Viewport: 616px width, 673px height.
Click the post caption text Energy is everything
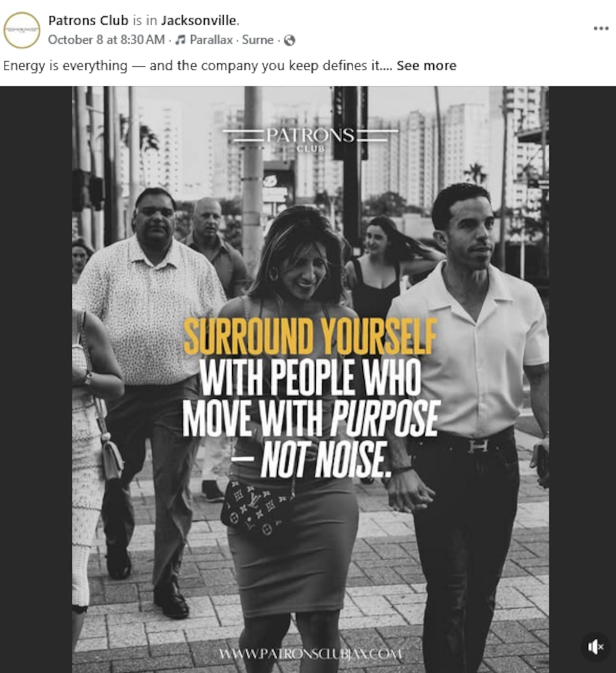pos(65,66)
